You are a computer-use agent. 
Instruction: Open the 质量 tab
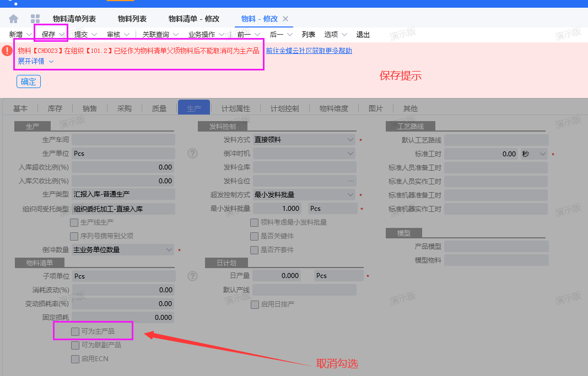(x=159, y=108)
